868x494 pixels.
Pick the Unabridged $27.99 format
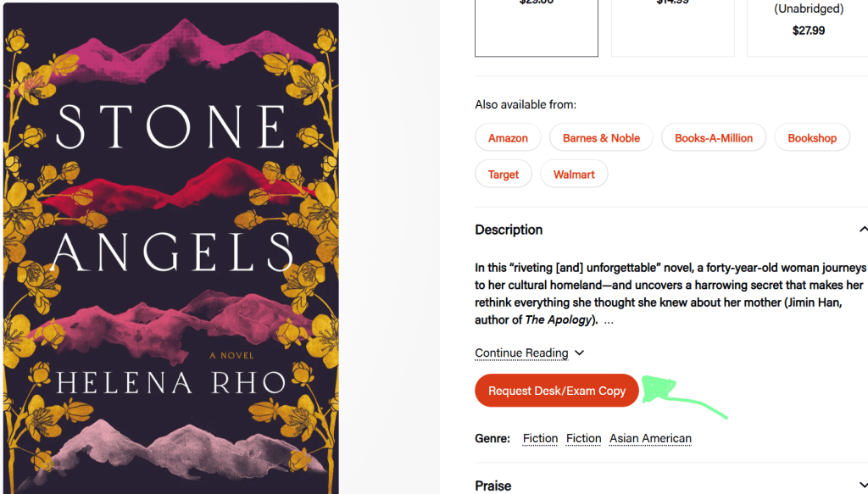(x=808, y=27)
